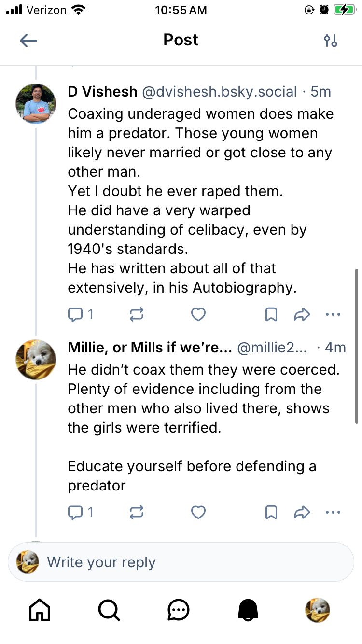Share Millie's post with the arrow icon
Screen dimensions: 362x644
[x=302, y=512]
